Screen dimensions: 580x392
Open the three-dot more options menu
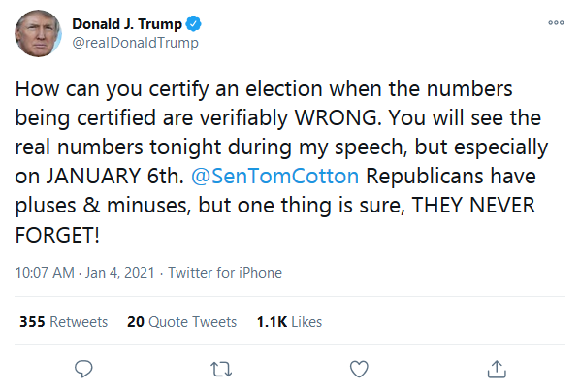[556, 23]
